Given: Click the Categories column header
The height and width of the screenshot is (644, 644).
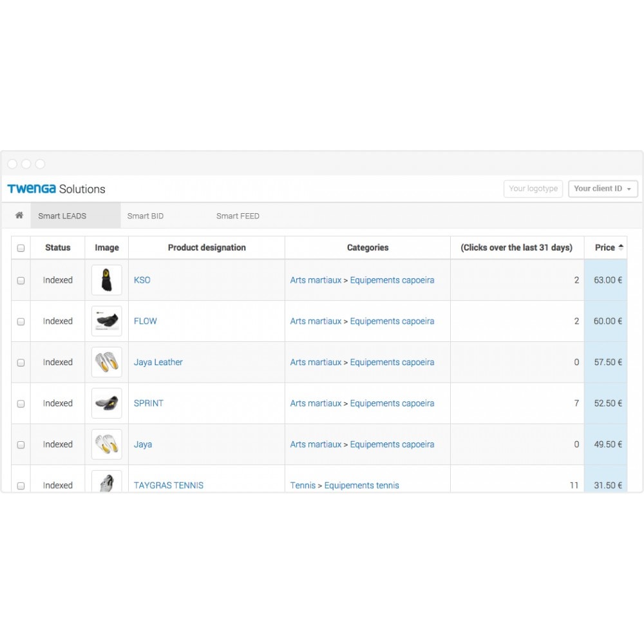Looking at the screenshot, I should [x=368, y=248].
